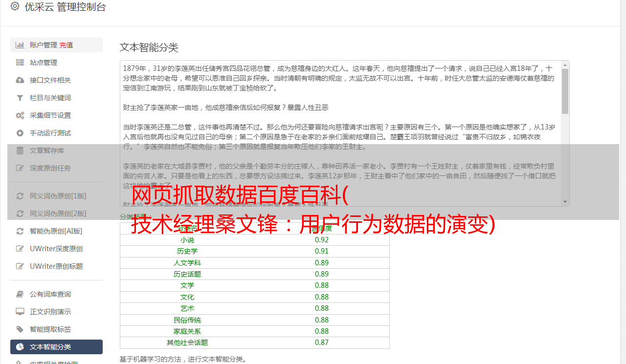Viewport: 626px width, 364px height.
Task: Click the server icon beside 站点管理
Action: 20,63
